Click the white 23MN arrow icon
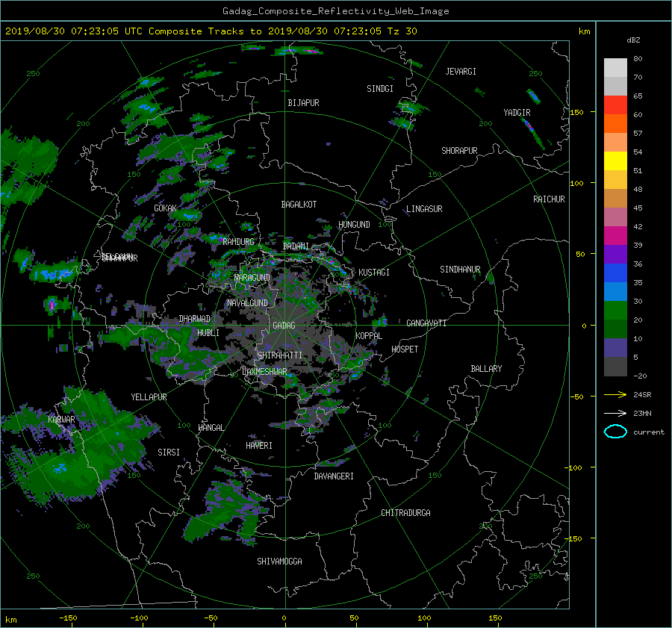The image size is (672, 628). pos(615,413)
